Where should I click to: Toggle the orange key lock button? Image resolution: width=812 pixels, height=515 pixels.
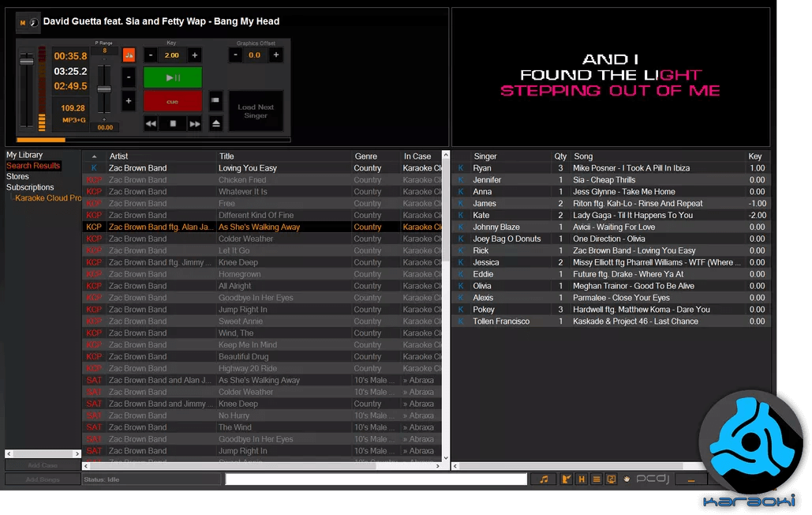pos(129,55)
